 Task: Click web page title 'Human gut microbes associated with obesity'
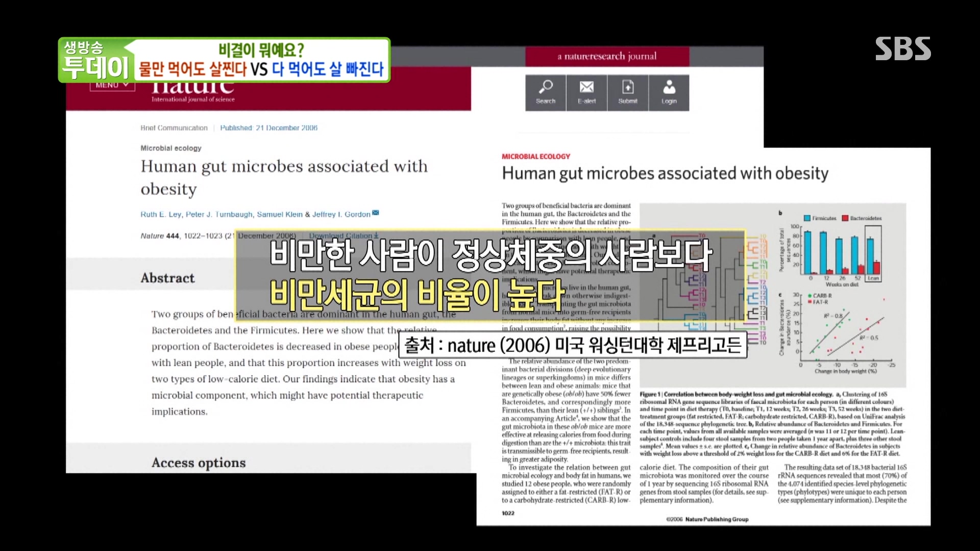(284, 178)
